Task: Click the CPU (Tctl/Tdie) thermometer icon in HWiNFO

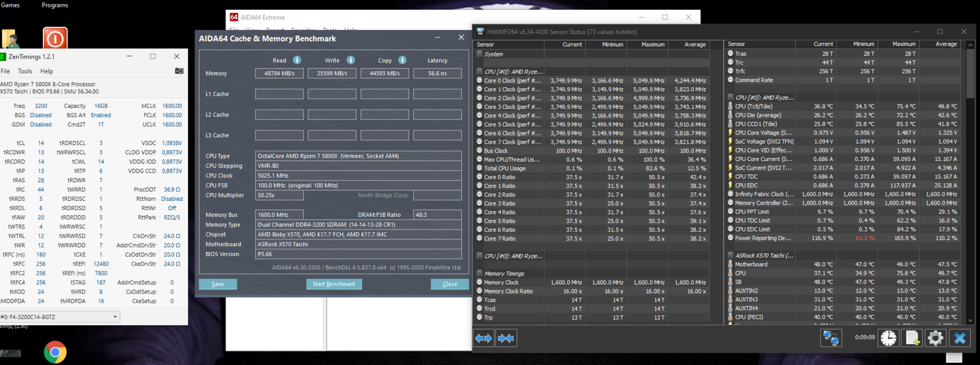Action: 731,107
